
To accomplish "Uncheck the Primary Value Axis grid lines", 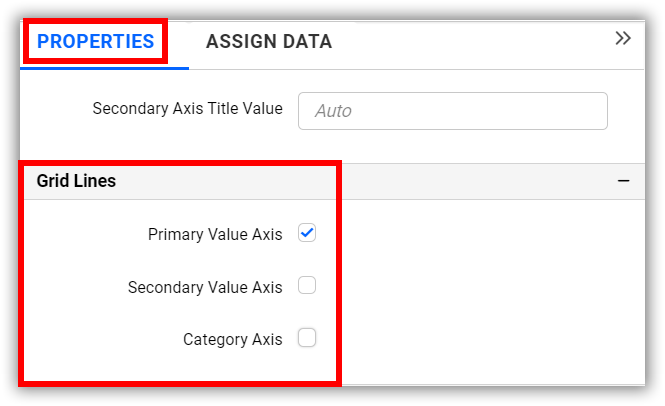I will pyautogui.click(x=307, y=233).
